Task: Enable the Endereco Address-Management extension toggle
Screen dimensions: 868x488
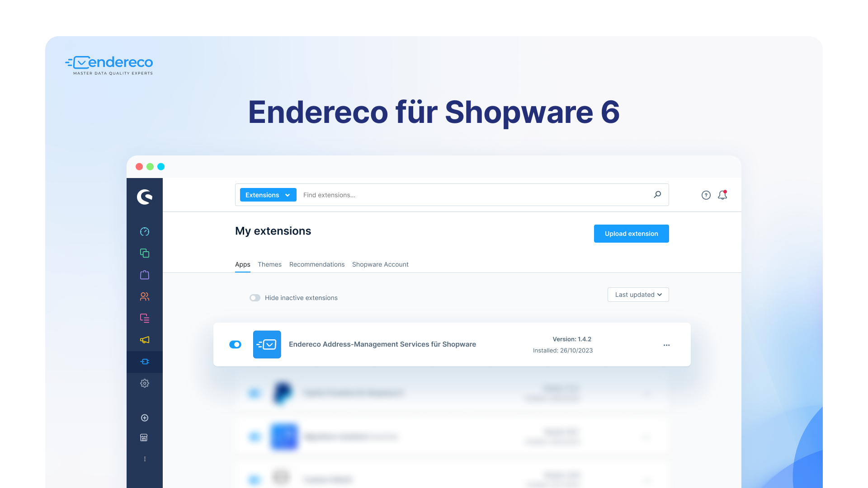Action: point(234,344)
